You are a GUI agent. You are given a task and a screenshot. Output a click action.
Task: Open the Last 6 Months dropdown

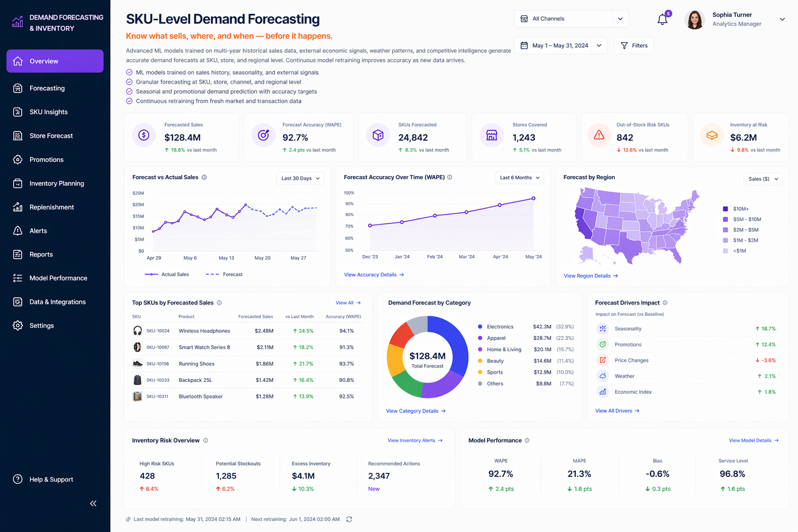coord(519,178)
